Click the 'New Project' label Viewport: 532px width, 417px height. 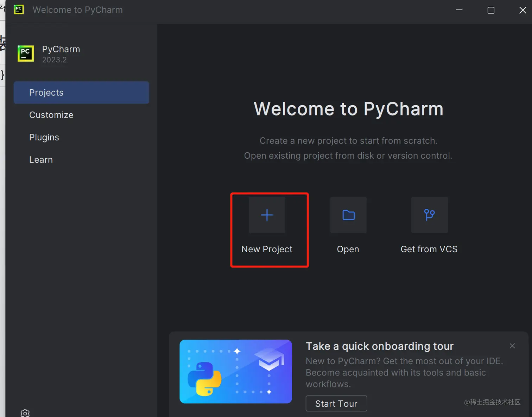point(267,249)
